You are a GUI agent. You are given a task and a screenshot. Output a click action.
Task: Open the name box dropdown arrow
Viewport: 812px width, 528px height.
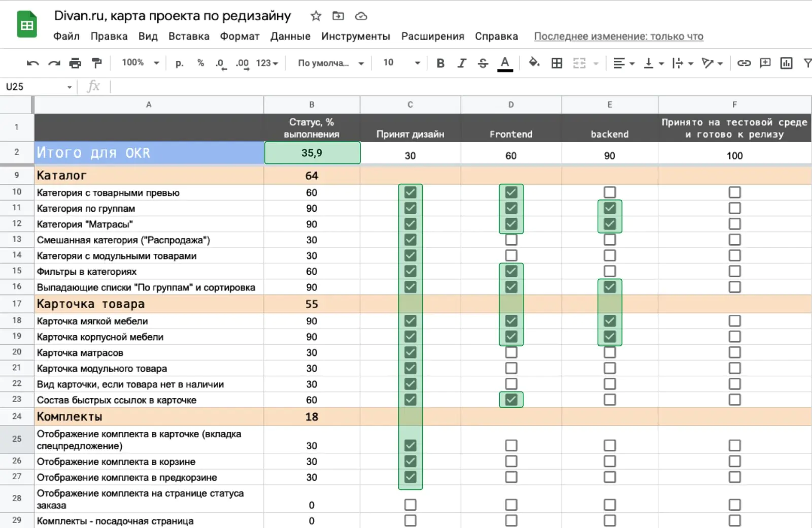70,87
